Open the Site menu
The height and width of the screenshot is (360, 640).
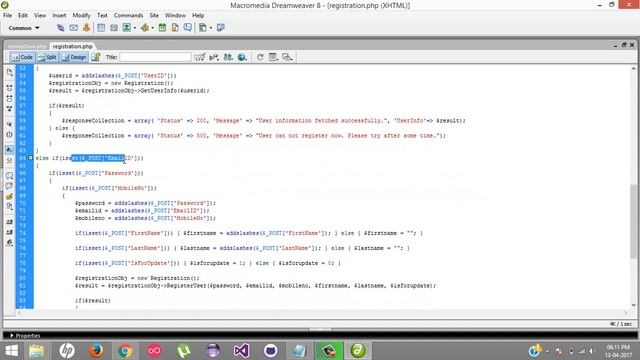(x=154, y=15)
